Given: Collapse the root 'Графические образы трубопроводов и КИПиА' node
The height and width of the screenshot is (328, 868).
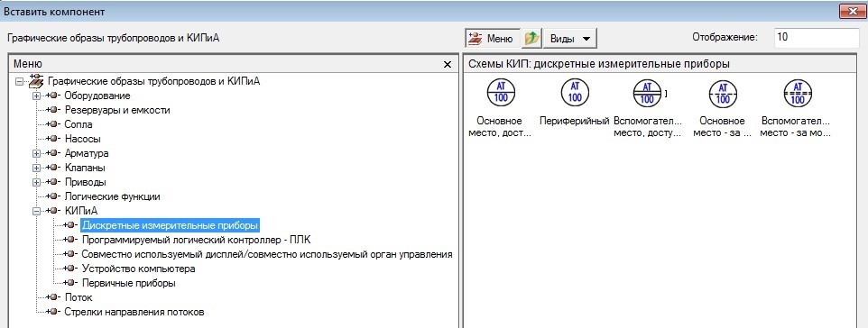Looking at the screenshot, I should pos(19,81).
